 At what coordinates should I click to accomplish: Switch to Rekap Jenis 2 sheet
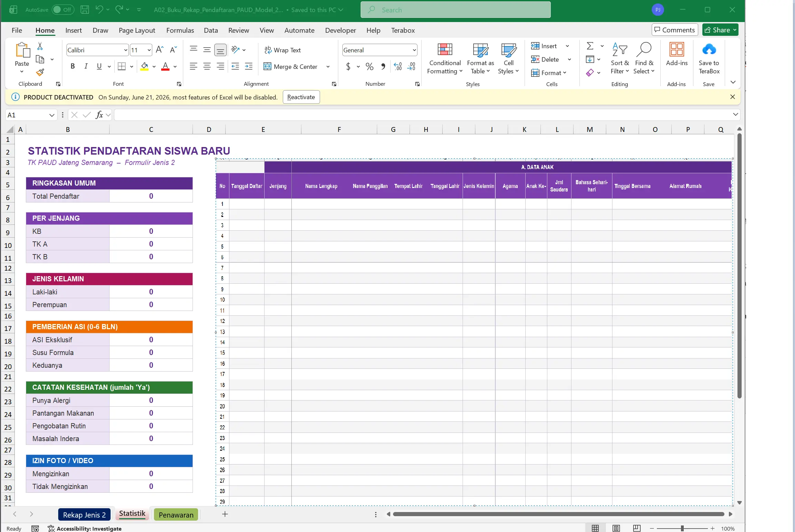pos(84,514)
